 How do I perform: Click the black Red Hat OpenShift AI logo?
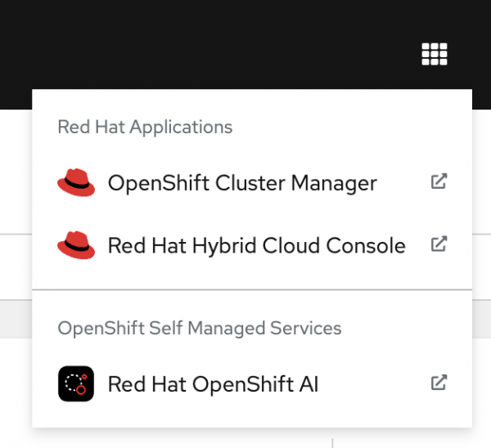(x=76, y=383)
